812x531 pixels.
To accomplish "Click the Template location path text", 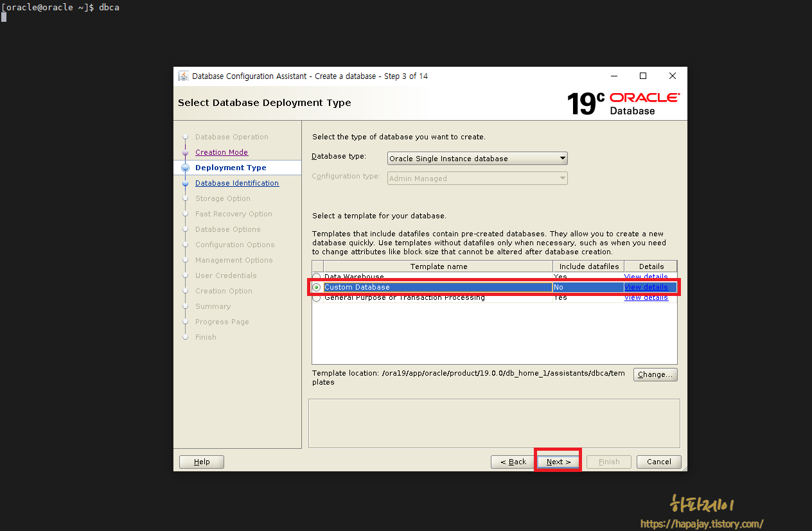I will click(x=468, y=378).
